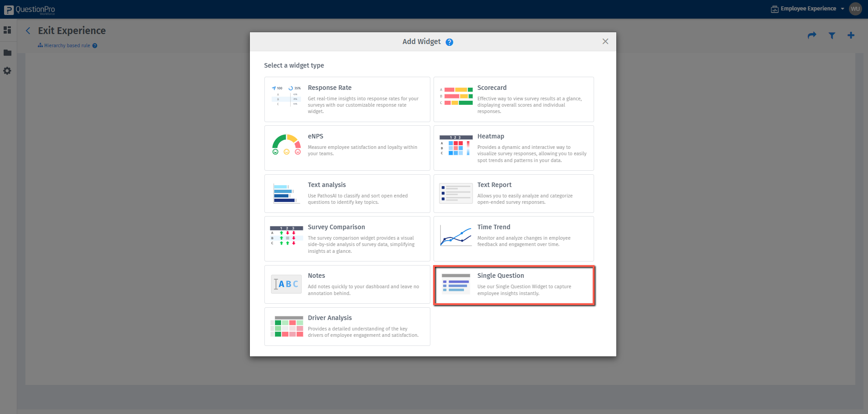This screenshot has width=868, height=414.
Task: Open the settings gear in left sidebar
Action: [x=7, y=71]
